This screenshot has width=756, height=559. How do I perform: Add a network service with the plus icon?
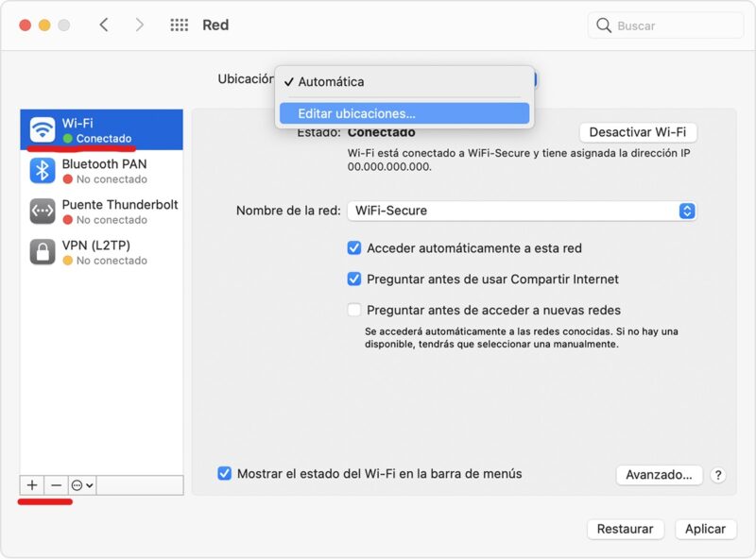pos(31,484)
